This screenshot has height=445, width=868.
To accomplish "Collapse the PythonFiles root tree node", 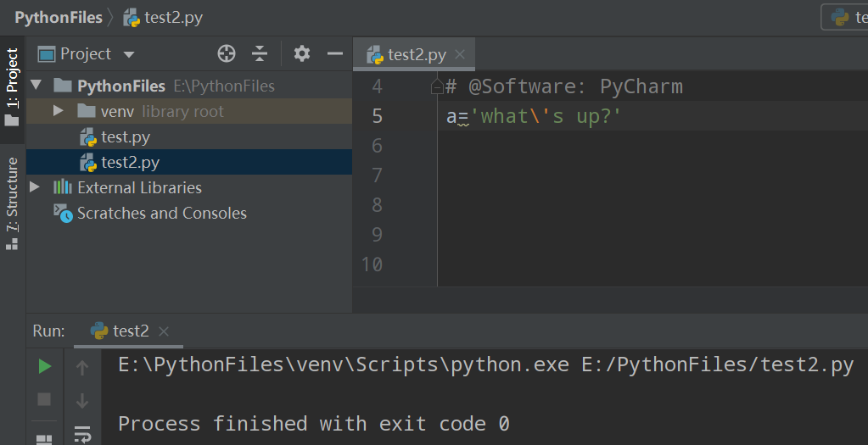I will click(x=36, y=85).
